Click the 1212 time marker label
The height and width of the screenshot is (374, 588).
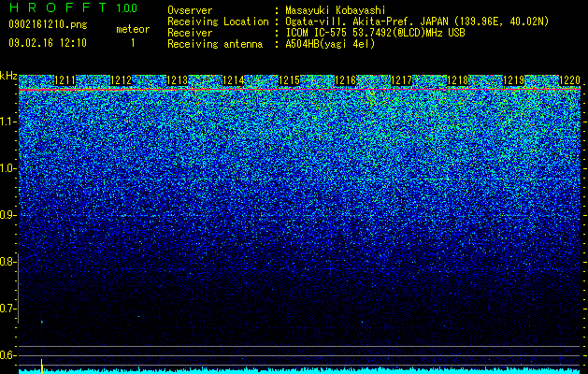[x=122, y=80]
